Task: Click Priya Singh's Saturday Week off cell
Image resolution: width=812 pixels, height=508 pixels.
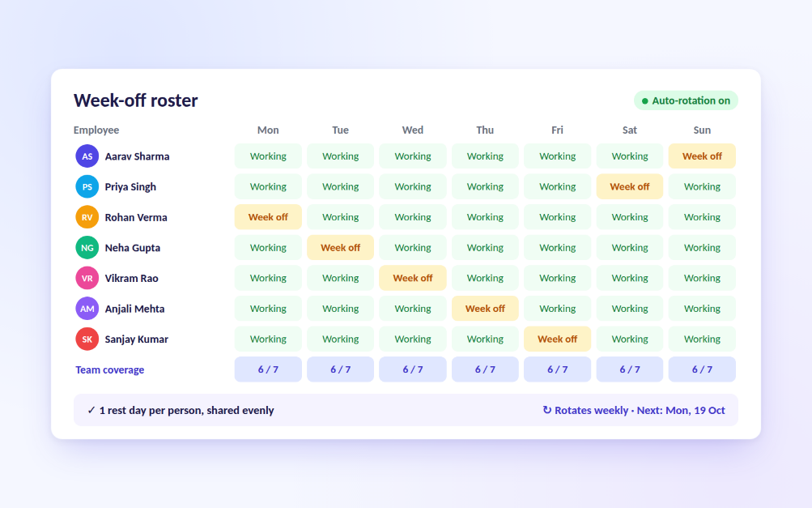Action: [630, 186]
